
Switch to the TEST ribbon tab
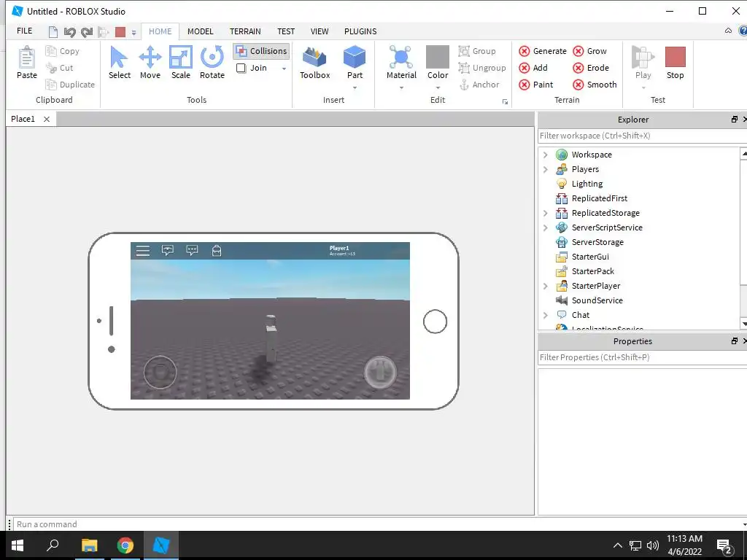click(286, 31)
